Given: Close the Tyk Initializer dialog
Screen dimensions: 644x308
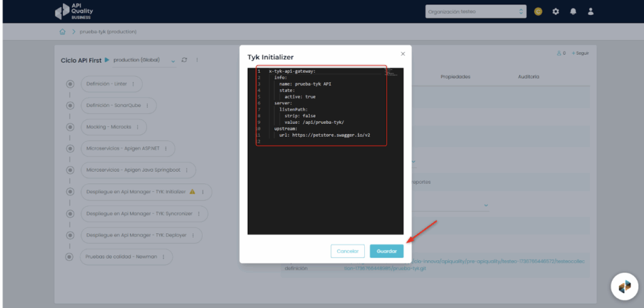Looking at the screenshot, I should point(403,54).
